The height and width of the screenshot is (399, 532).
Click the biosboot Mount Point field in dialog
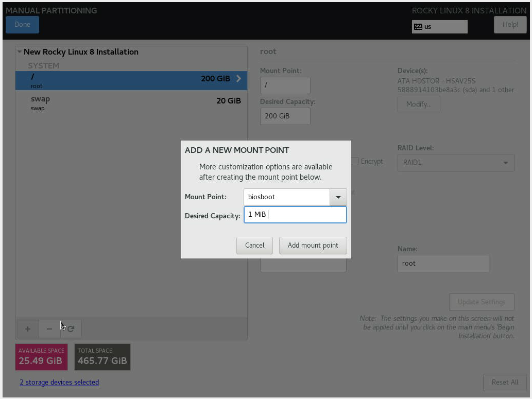click(287, 197)
